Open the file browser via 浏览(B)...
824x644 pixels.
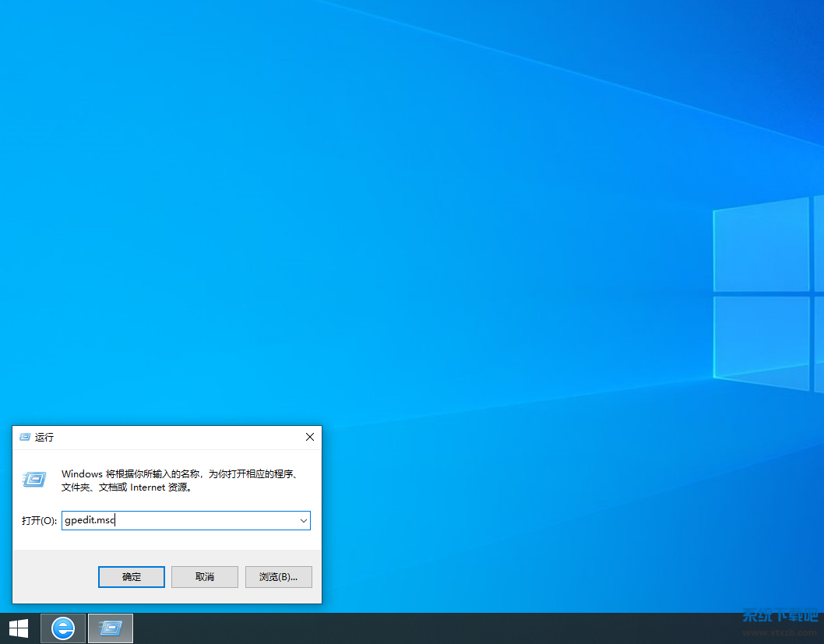click(x=278, y=576)
